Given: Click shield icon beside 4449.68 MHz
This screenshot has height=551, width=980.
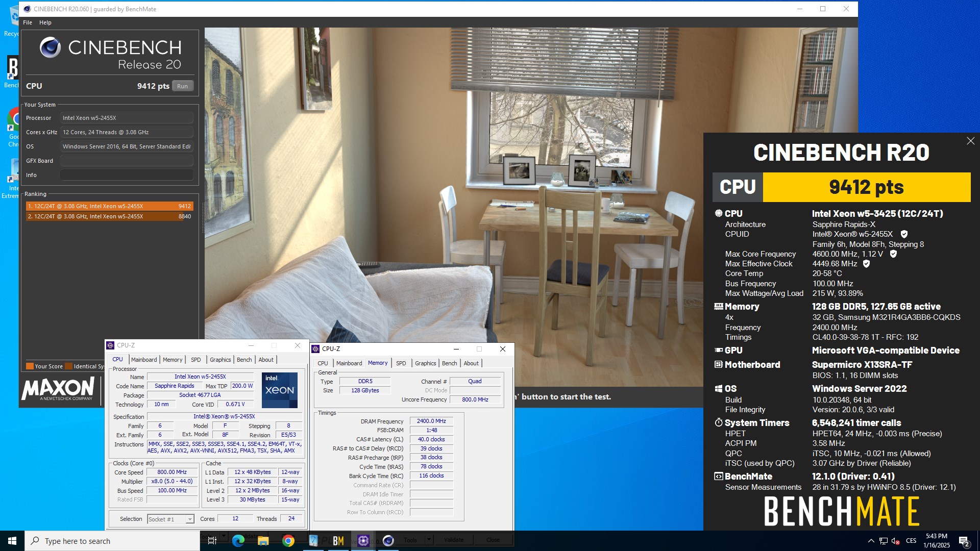Looking at the screenshot, I should coord(866,264).
